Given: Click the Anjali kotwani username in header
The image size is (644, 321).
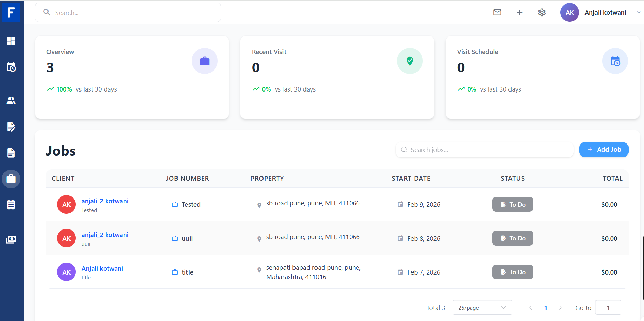Looking at the screenshot, I should 605,12.
